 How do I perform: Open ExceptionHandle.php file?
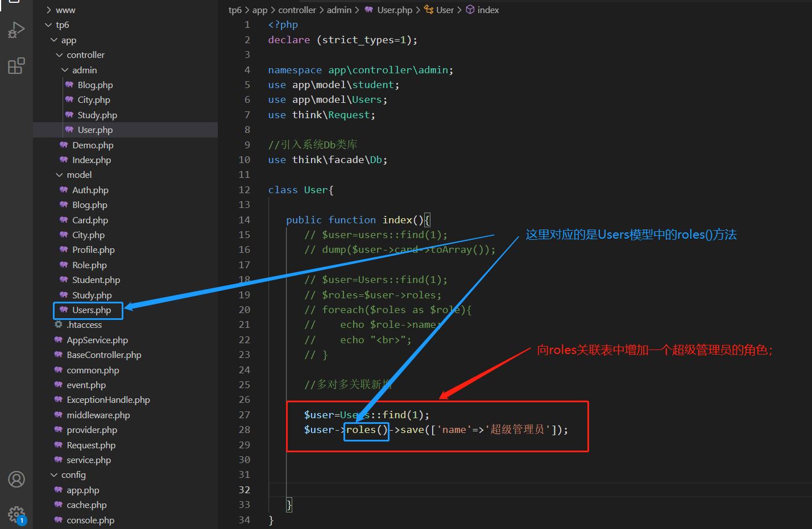[109, 399]
